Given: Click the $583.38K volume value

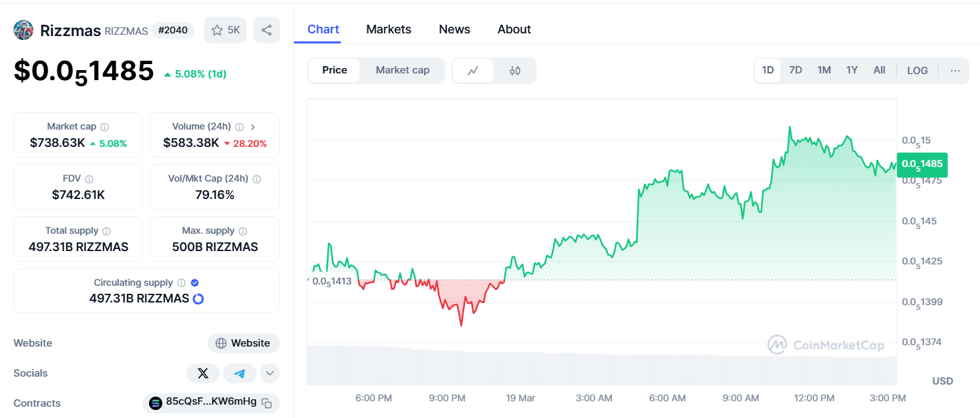Looking at the screenshot, I should (x=191, y=143).
